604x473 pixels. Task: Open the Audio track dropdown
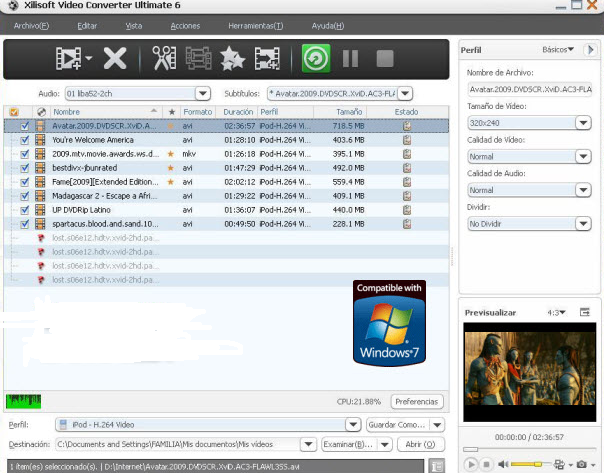coord(203,94)
